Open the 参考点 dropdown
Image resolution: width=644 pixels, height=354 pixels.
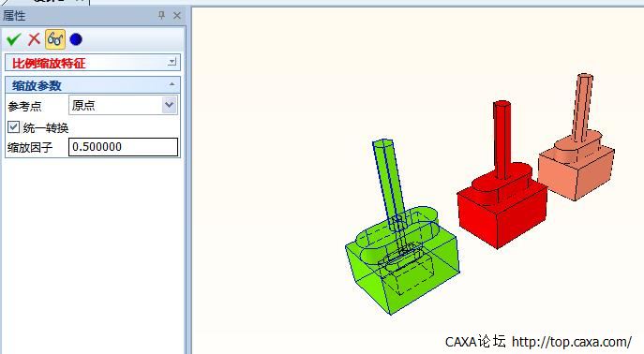point(170,105)
